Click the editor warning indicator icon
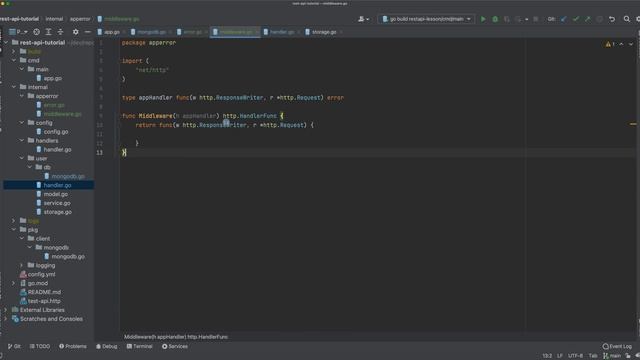640x360 pixels. tap(610, 44)
